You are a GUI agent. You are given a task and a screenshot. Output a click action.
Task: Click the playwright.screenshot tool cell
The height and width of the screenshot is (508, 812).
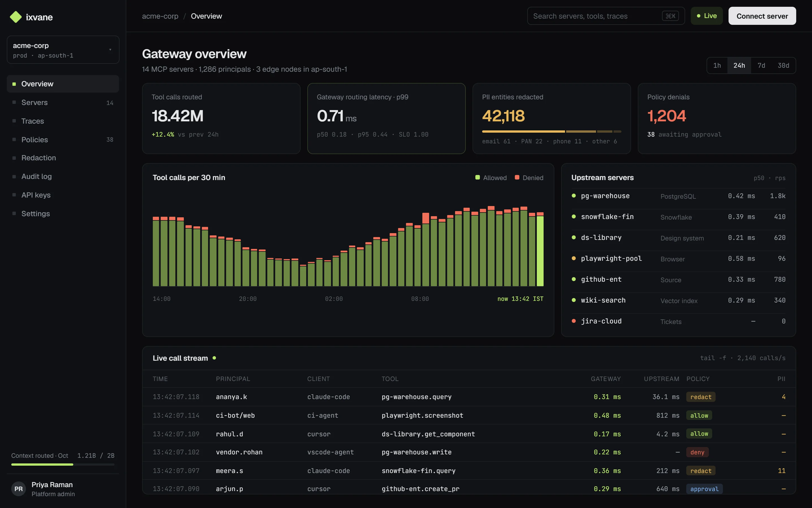(422, 415)
